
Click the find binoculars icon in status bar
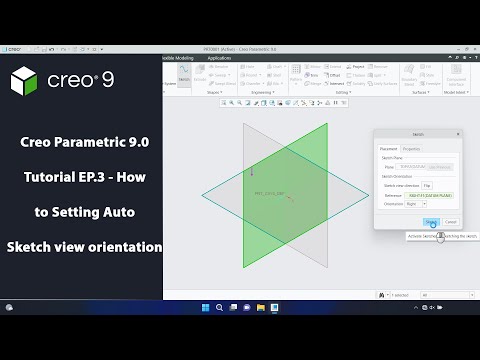382,295
